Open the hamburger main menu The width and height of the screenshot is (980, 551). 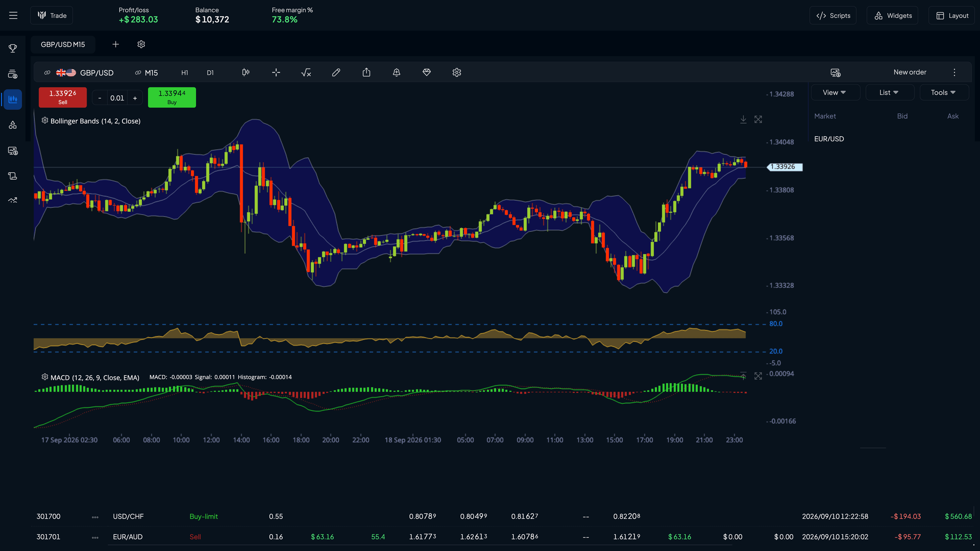pyautogui.click(x=13, y=16)
